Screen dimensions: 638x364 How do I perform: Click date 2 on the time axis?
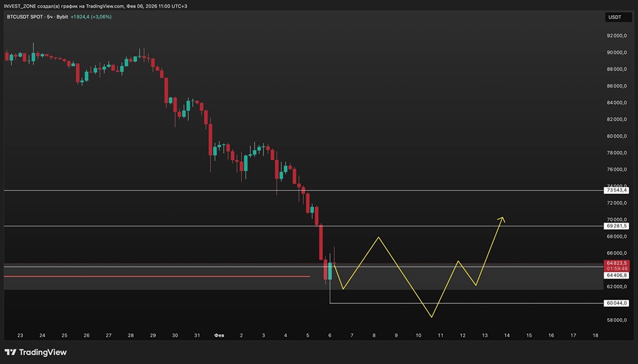coord(241,335)
